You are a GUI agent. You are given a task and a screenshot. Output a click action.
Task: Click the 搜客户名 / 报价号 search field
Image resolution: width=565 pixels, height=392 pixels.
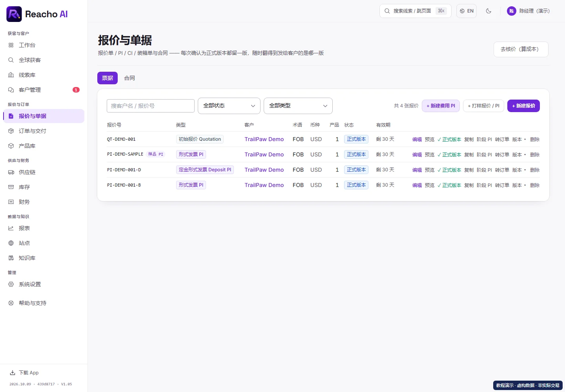151,106
